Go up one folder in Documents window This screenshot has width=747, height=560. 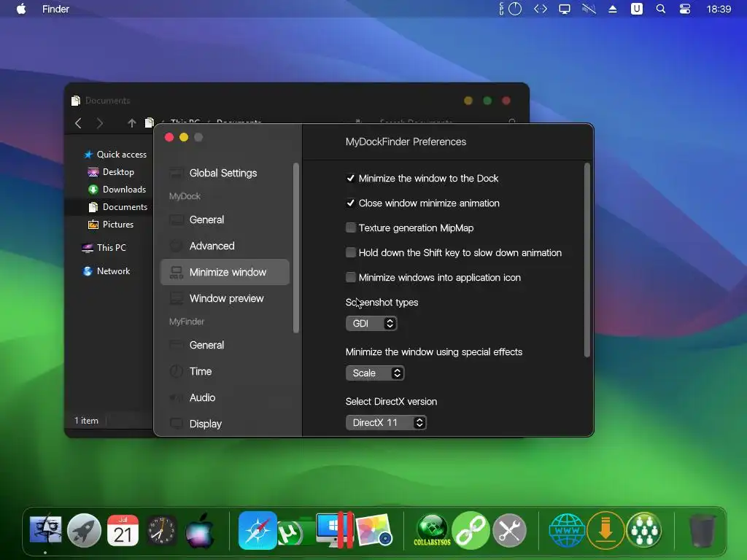coord(132,123)
